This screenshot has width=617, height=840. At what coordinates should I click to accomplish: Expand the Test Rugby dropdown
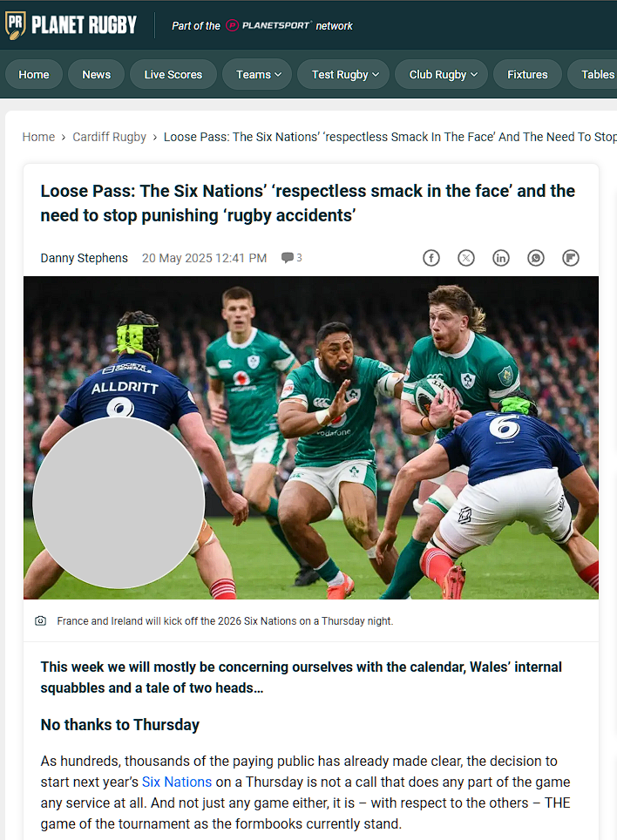pos(344,74)
